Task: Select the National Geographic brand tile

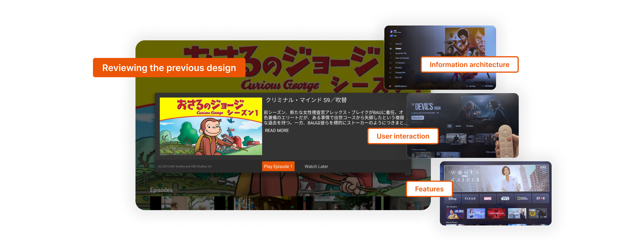Action: pyautogui.click(x=523, y=198)
